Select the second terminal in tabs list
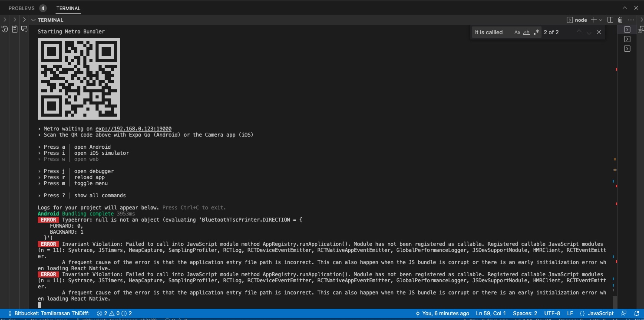 tap(627, 39)
